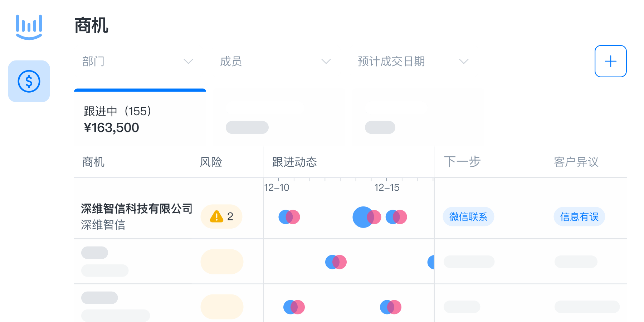644x322 pixels.
Task: Click the overlapping pink bubble pair in second row
Action: click(335, 262)
